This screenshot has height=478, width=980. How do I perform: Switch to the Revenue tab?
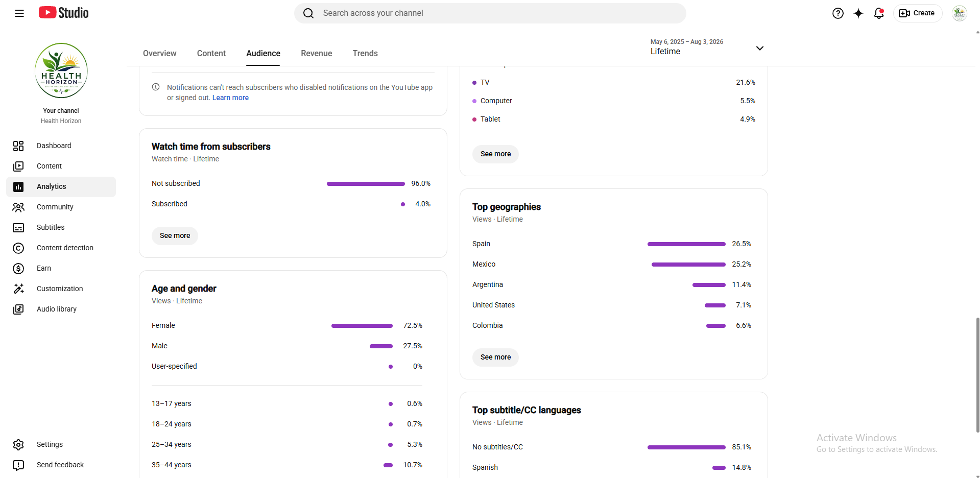(x=316, y=53)
